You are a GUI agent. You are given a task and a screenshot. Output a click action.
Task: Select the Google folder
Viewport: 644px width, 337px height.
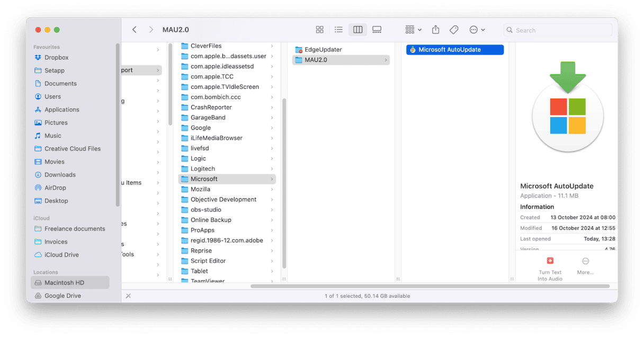[227, 128]
